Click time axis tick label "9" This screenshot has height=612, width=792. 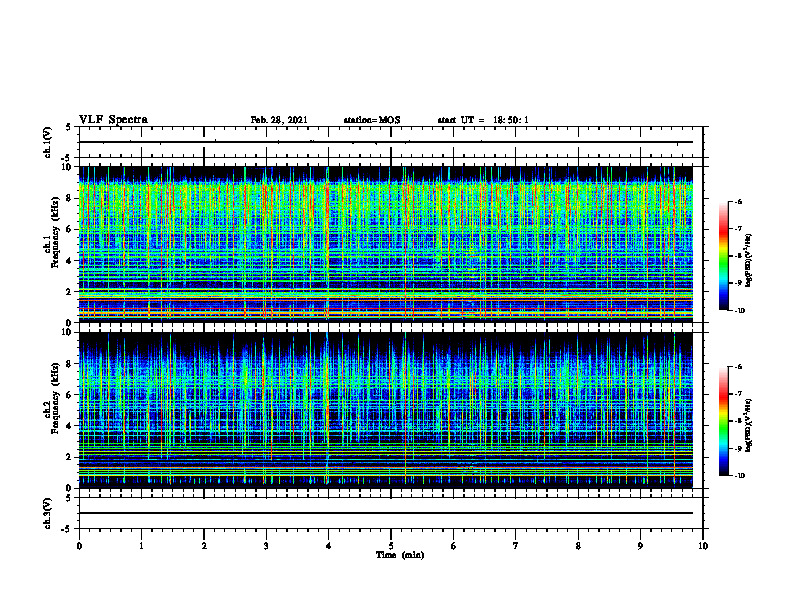point(640,546)
